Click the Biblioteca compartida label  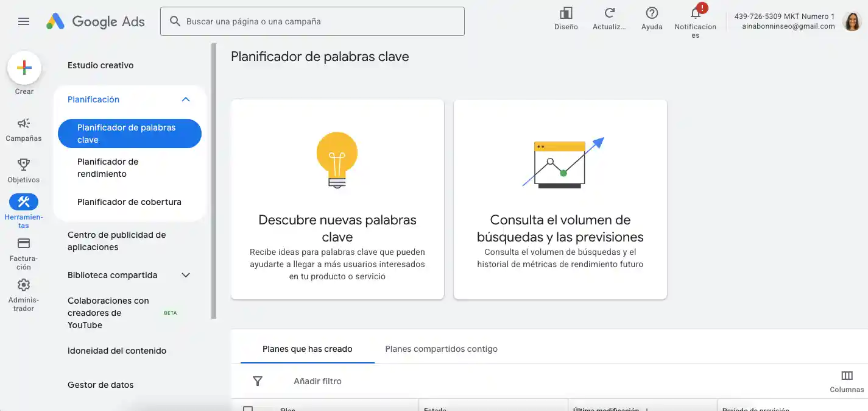click(113, 275)
